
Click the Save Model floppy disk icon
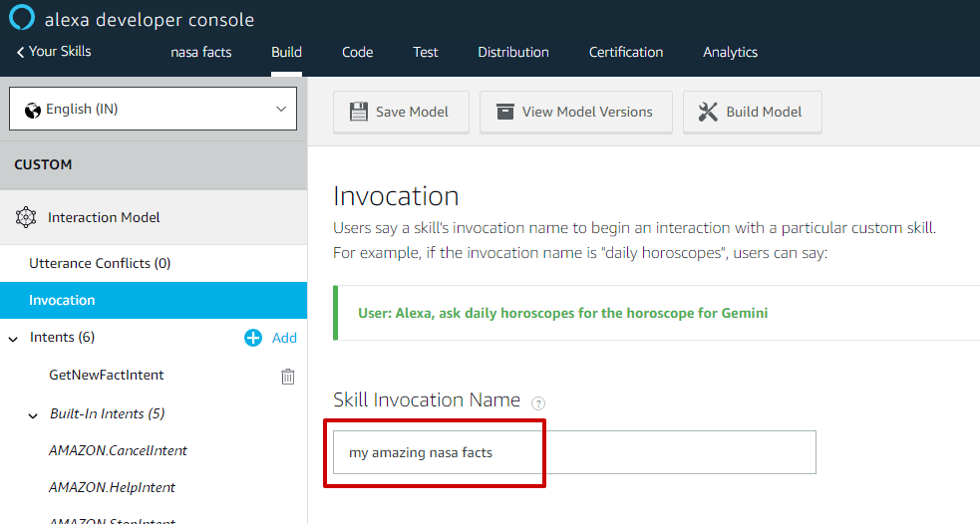[359, 112]
